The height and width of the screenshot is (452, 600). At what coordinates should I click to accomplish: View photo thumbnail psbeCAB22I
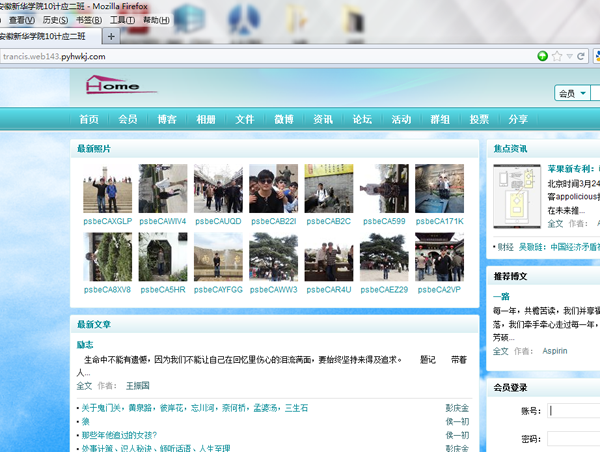coord(273,189)
